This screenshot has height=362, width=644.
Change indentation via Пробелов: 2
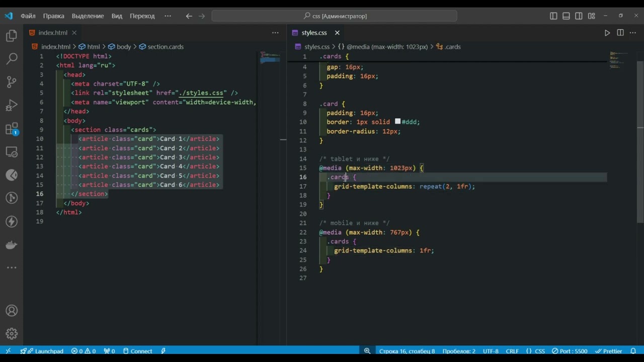(x=459, y=351)
